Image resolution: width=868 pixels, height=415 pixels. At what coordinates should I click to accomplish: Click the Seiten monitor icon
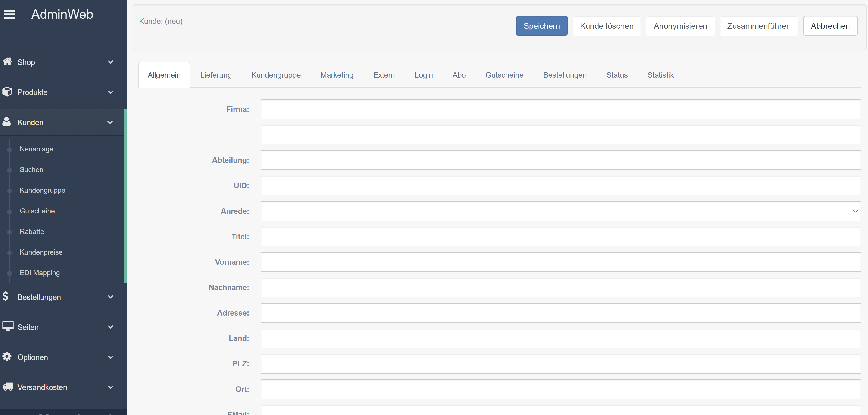click(8, 326)
